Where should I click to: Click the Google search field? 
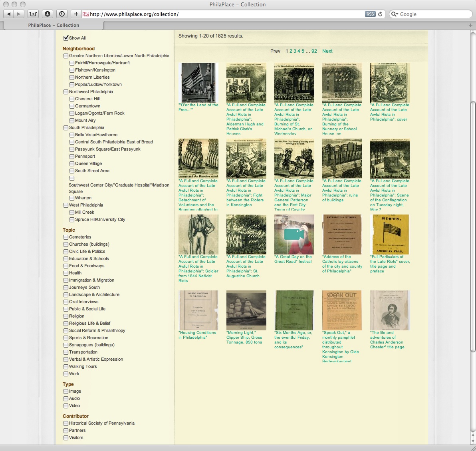point(431,14)
